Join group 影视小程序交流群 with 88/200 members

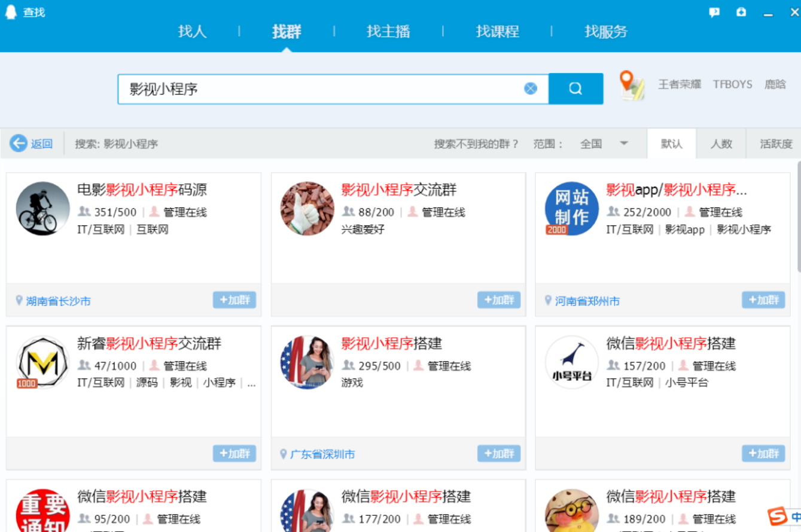pyautogui.click(x=499, y=300)
